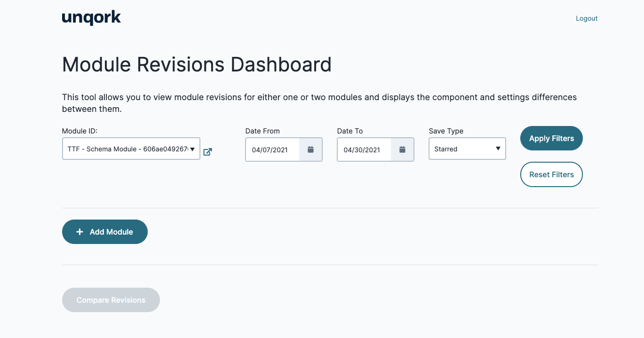Focus the Date To field showing 04/30/2021
644x338 pixels.
(x=364, y=149)
